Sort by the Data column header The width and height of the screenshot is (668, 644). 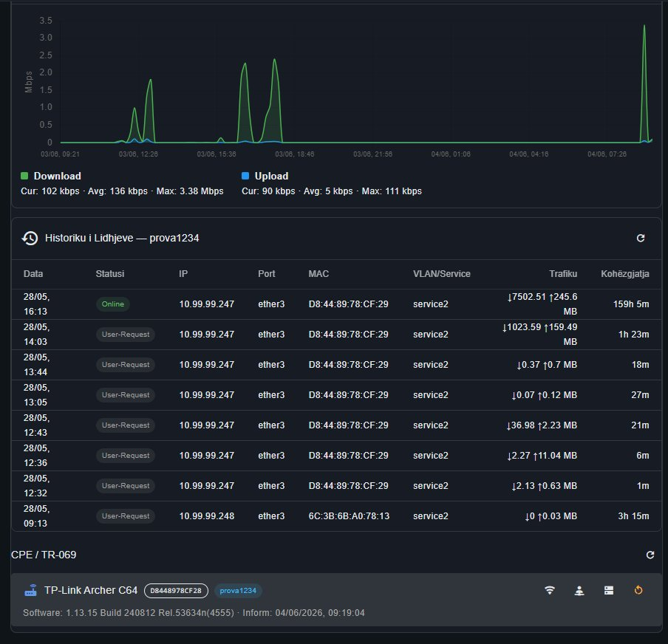tap(33, 274)
